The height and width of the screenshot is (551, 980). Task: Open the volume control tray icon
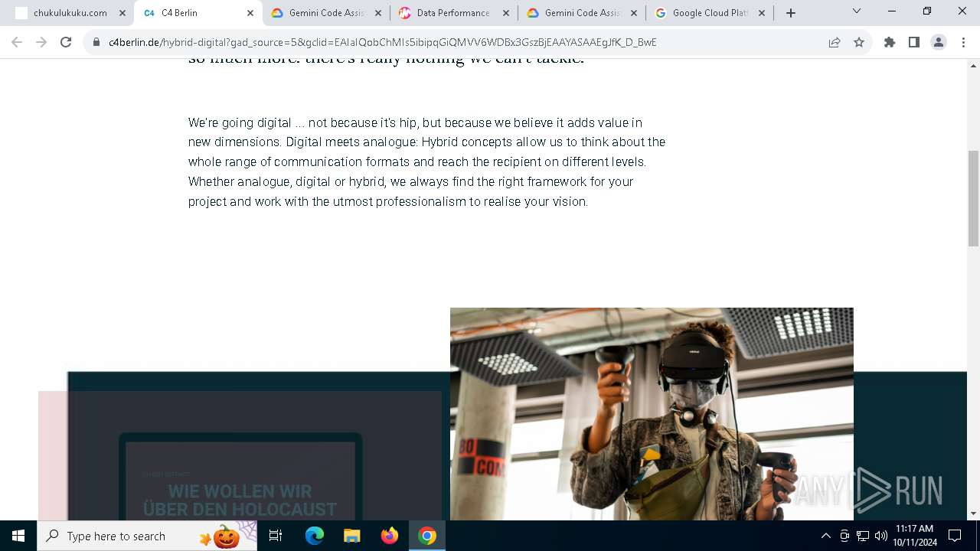881,536
